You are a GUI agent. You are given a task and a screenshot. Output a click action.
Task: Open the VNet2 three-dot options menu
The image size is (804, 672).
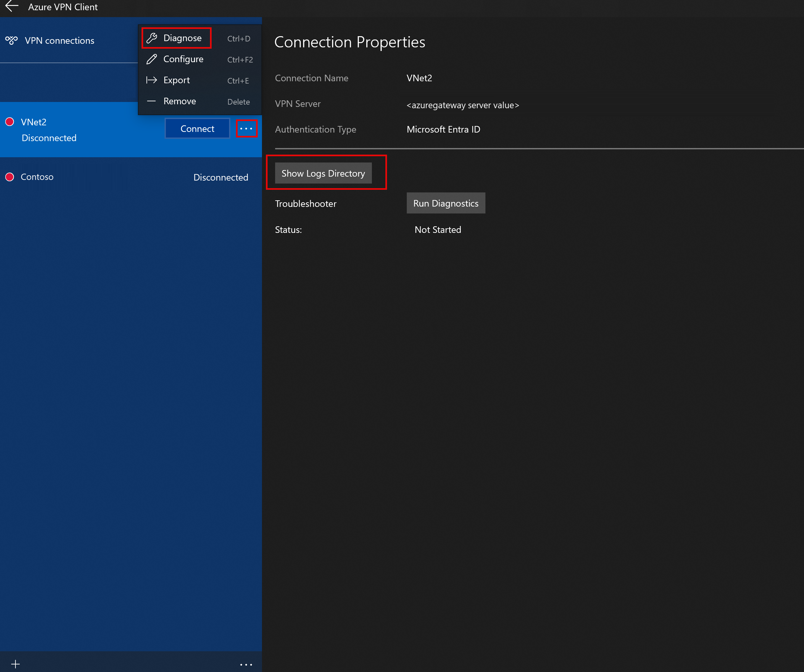pyautogui.click(x=246, y=129)
